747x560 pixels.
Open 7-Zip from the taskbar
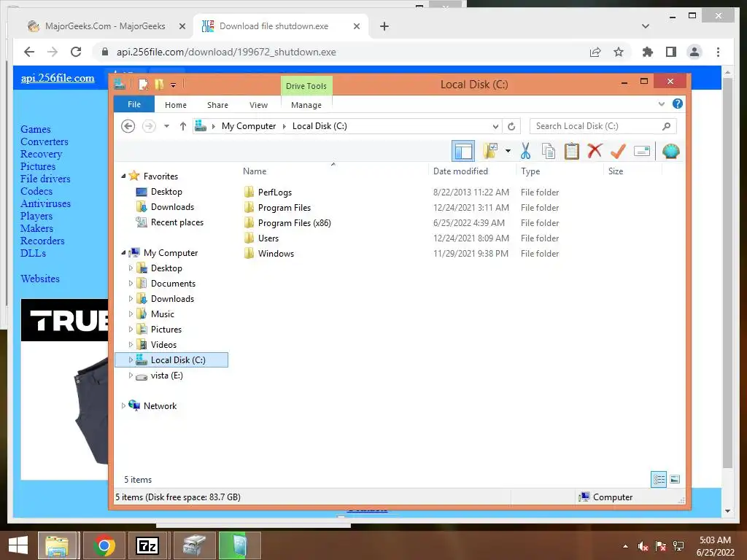[147, 545]
